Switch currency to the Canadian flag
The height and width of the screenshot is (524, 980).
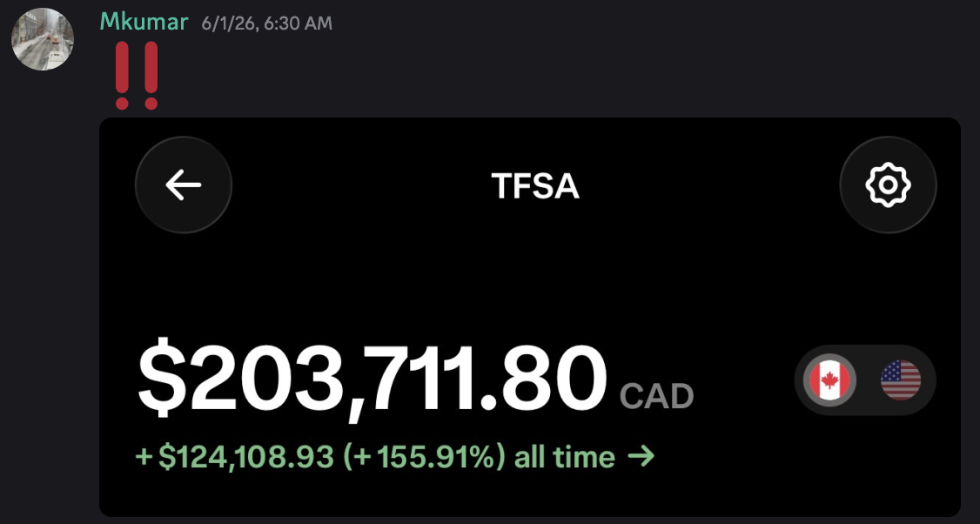click(x=829, y=380)
